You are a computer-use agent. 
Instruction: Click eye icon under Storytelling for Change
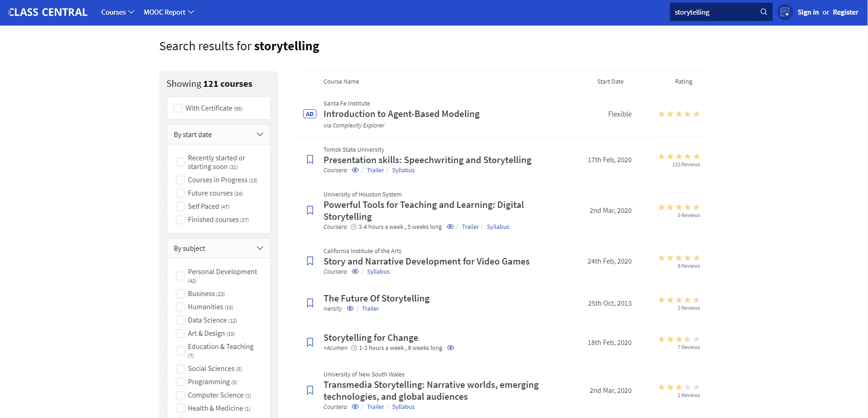[451, 348]
